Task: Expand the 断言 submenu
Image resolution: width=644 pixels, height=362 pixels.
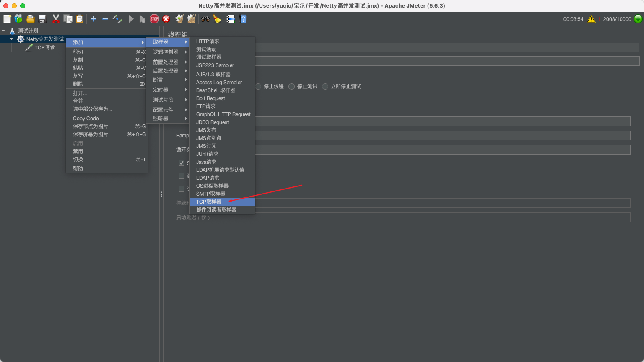Action: (x=168, y=80)
